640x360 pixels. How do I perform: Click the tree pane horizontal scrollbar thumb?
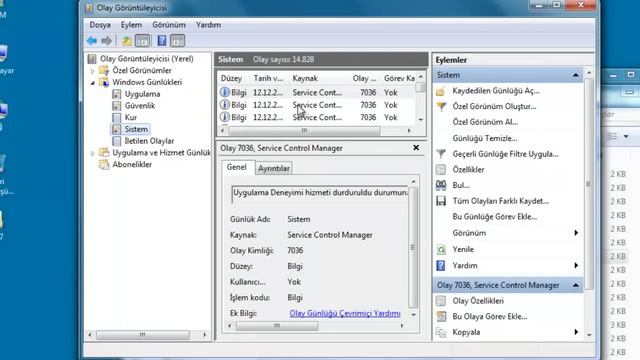143,335
